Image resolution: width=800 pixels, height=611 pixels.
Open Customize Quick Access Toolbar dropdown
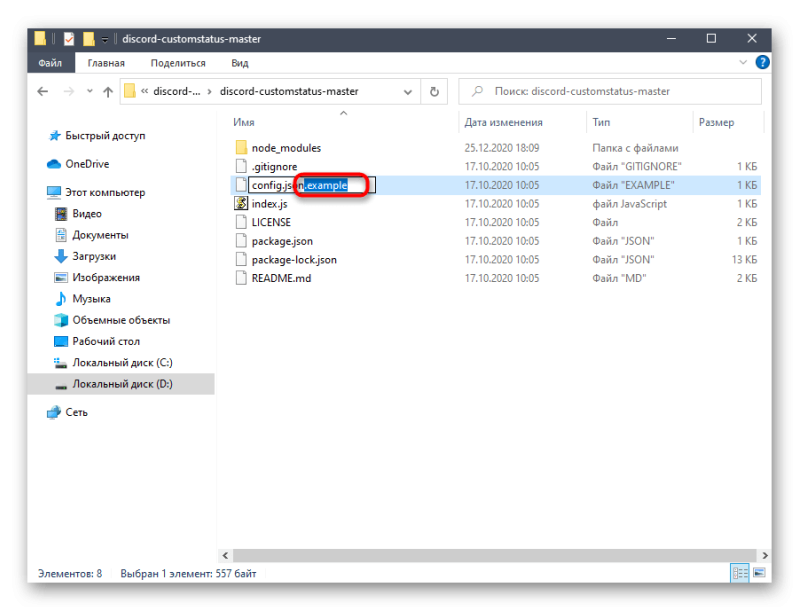(105, 39)
